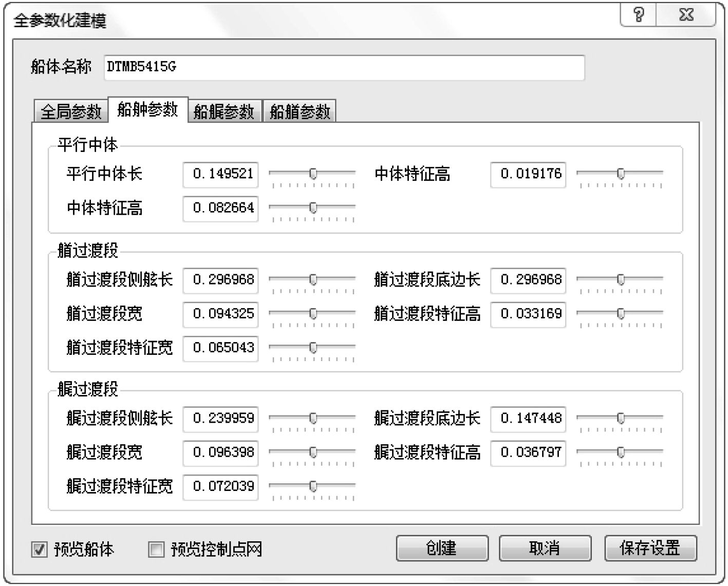The width and height of the screenshot is (728, 586).
Task: Select the 艏过渡段特征高 input box
Action: (528, 314)
